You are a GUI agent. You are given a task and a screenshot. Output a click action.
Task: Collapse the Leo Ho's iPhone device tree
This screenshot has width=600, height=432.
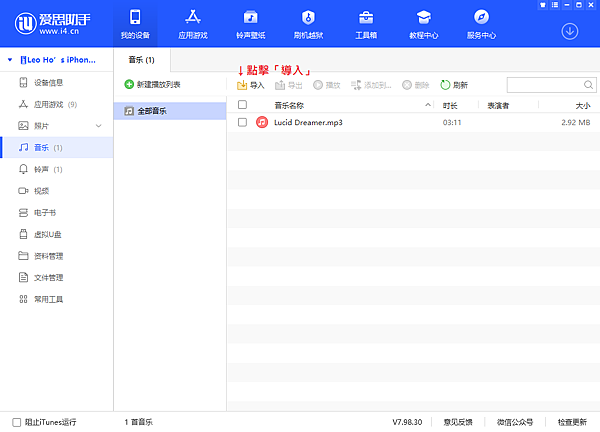[x=10, y=60]
